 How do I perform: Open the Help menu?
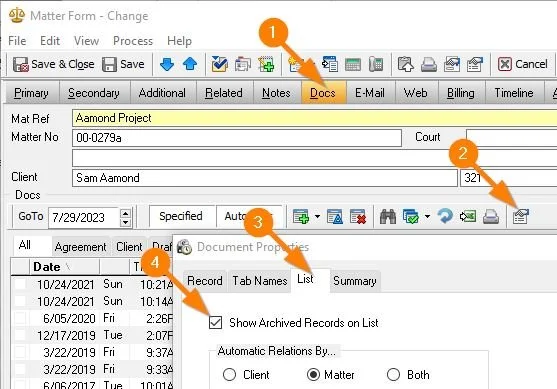point(179,41)
